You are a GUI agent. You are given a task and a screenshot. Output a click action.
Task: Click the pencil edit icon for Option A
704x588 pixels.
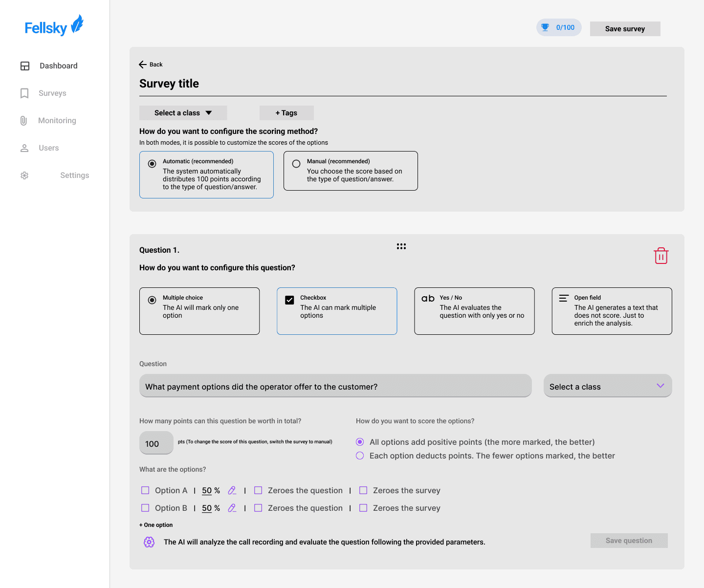tap(232, 490)
